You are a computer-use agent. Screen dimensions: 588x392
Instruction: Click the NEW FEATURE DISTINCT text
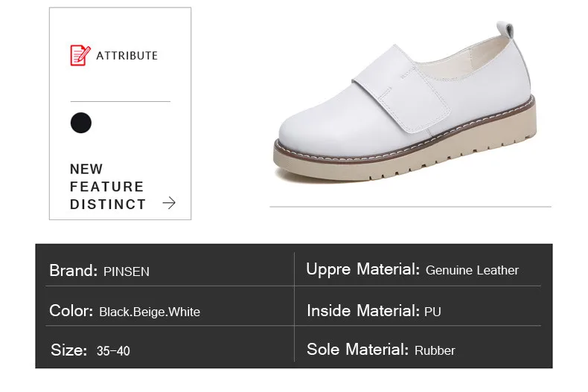pos(108,187)
